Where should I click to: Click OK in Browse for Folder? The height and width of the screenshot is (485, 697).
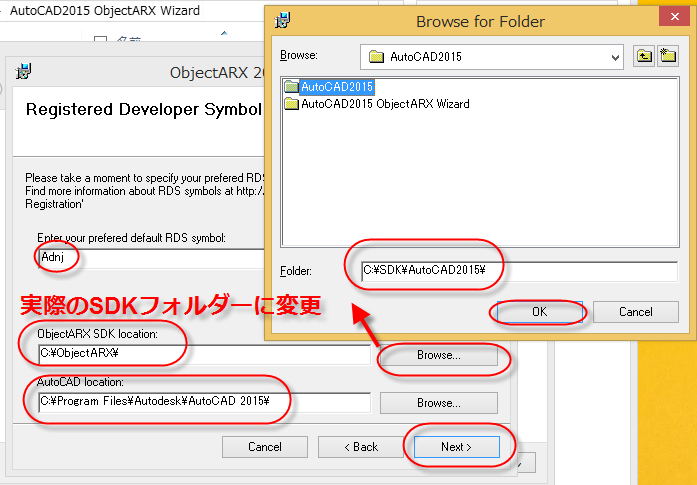[x=539, y=312]
